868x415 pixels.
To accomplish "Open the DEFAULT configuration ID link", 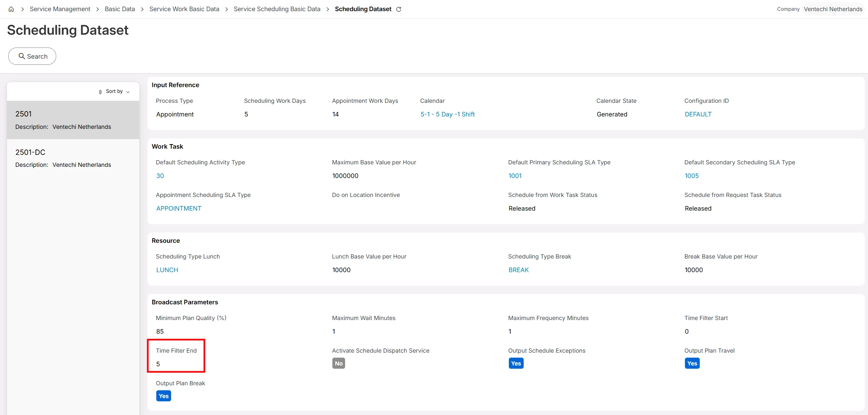I will click(698, 114).
